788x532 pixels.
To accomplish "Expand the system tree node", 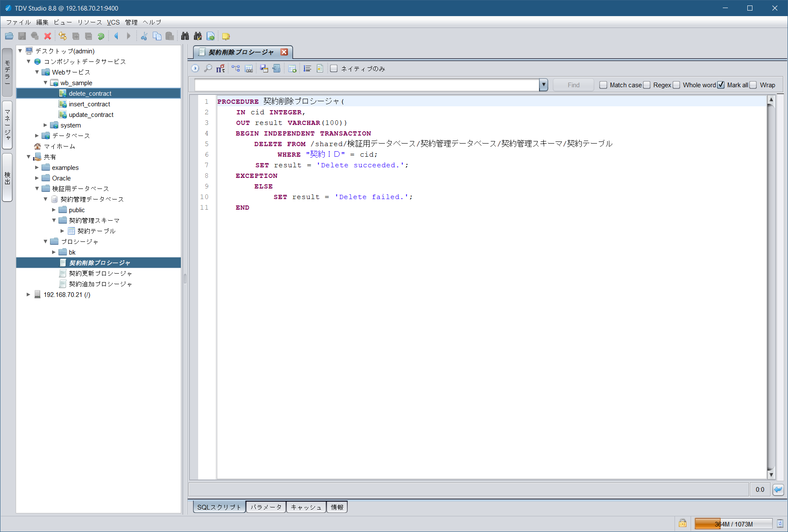I will (45, 125).
